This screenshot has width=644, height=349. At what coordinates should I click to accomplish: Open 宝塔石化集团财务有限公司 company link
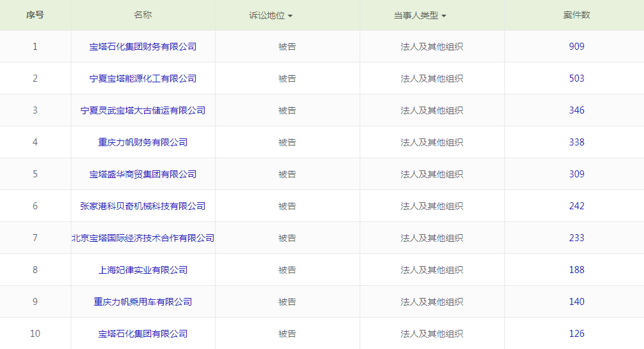coord(143,47)
